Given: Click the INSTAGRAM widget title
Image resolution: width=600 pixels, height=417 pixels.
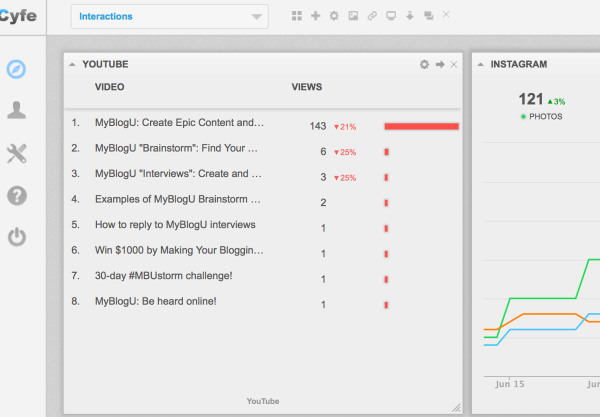Looking at the screenshot, I should [x=519, y=64].
